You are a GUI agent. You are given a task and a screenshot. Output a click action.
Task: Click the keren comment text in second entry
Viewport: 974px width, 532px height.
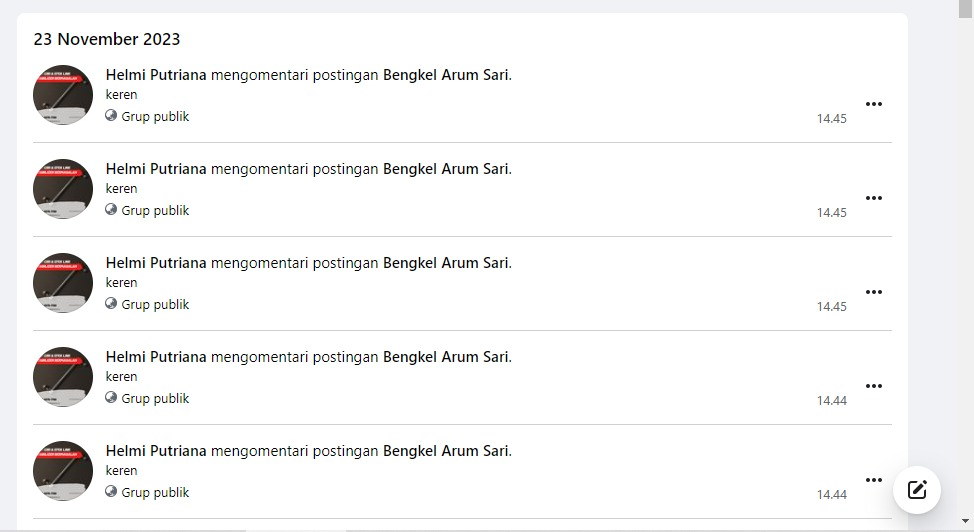click(x=121, y=188)
